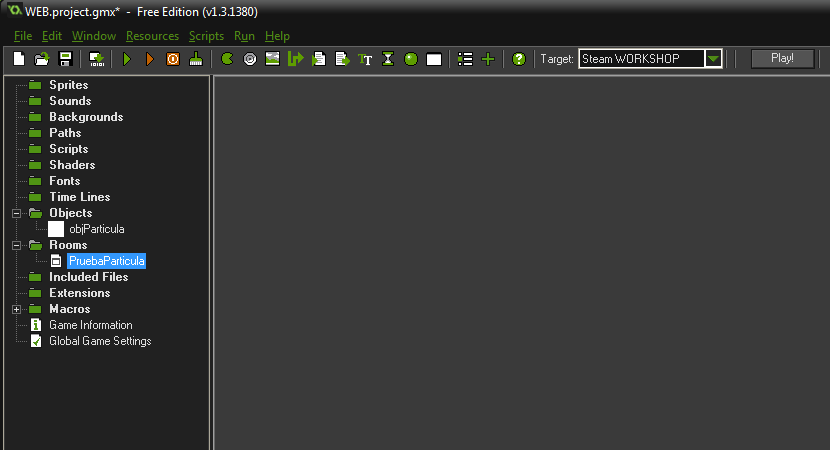Select the Extensions folder
Viewport: 830px width, 450px height.
(80, 293)
